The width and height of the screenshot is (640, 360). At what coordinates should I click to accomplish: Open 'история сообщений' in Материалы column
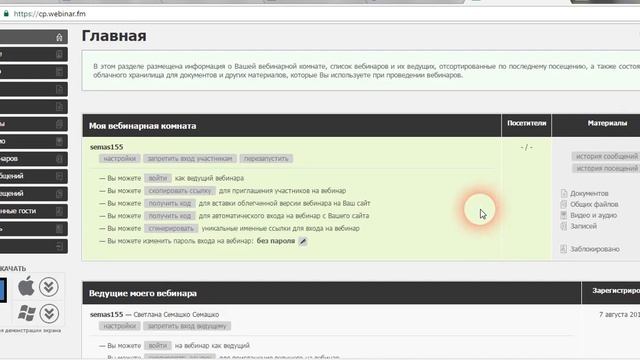606,156
